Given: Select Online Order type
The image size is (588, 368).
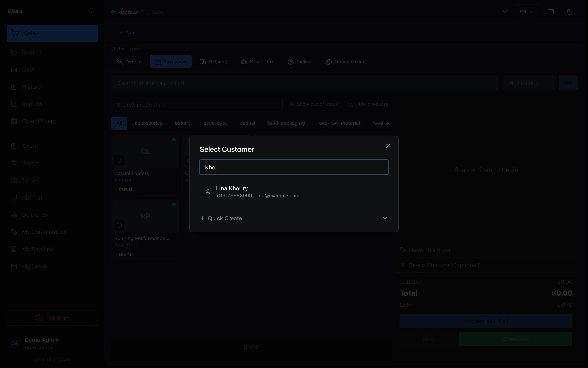Looking at the screenshot, I should (345, 62).
